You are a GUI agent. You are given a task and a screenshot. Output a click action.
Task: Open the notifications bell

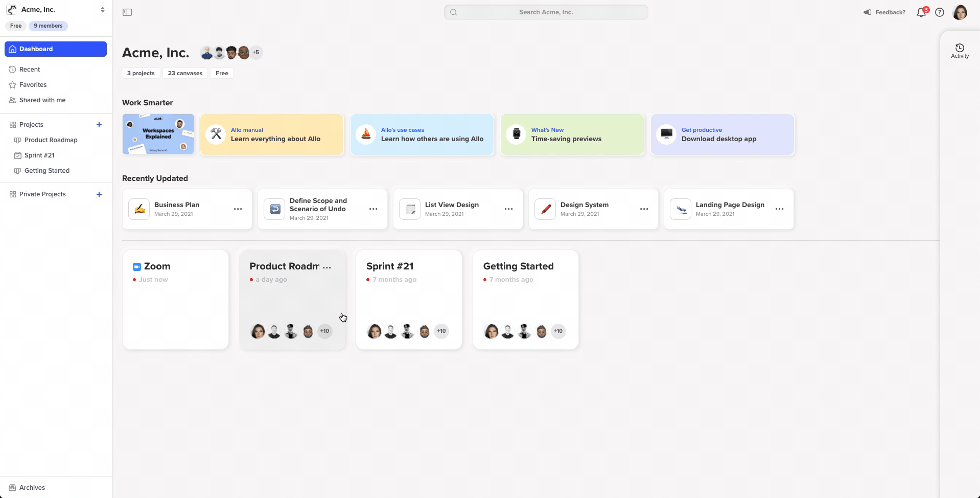click(x=921, y=12)
